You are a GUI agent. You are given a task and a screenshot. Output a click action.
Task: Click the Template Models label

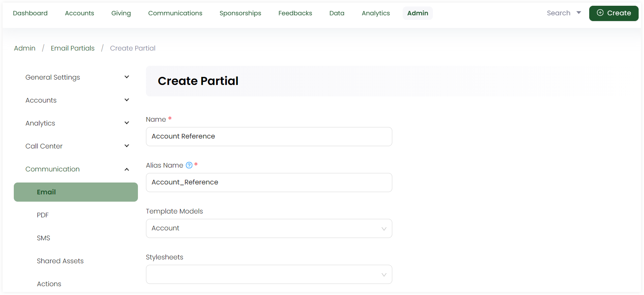pyautogui.click(x=174, y=211)
